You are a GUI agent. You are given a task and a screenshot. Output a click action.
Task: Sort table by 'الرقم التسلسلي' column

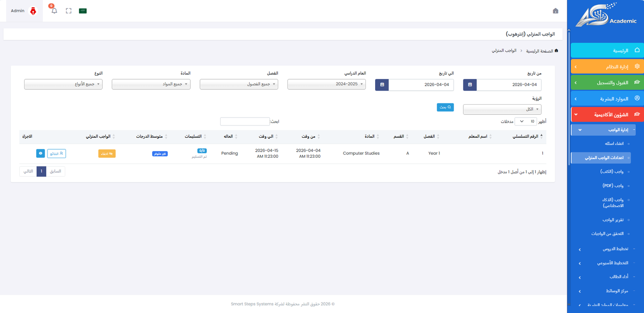[527, 137]
